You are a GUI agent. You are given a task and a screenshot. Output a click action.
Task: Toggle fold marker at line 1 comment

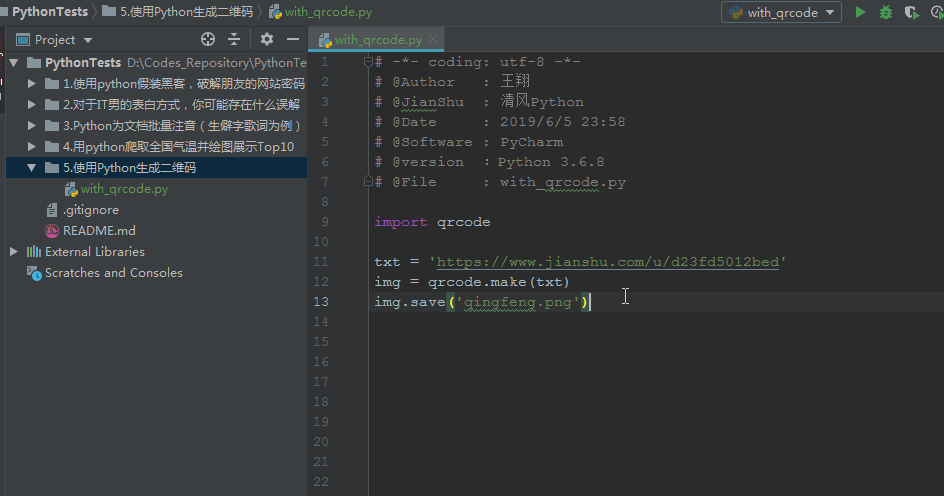point(368,61)
